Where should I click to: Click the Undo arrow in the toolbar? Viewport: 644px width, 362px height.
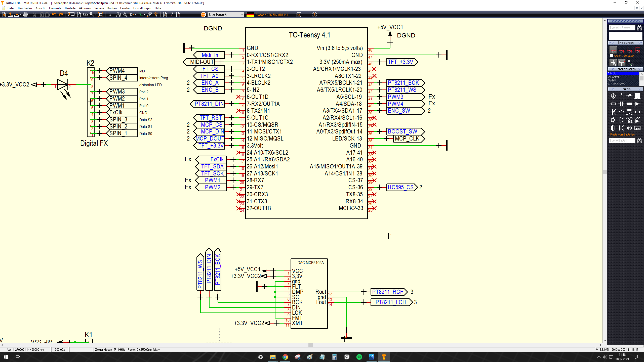coord(54,15)
